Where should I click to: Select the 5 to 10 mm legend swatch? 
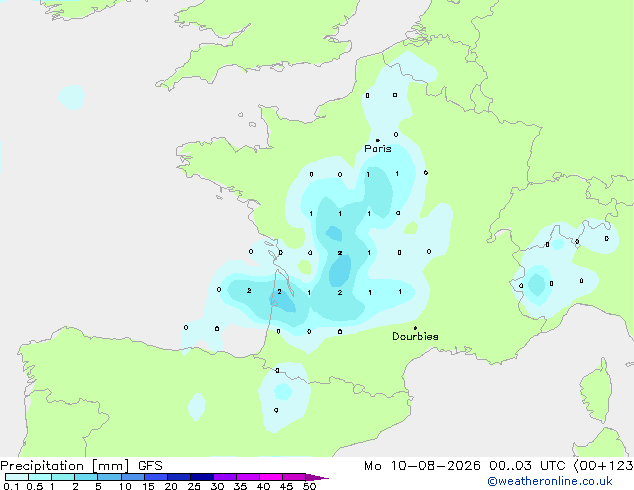pos(109,477)
